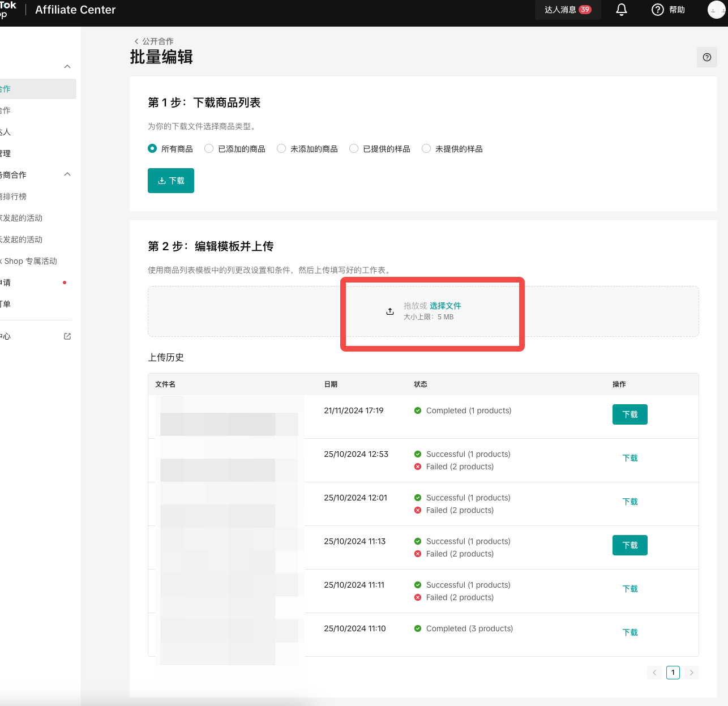Open 达人消息 messages with 39 badge
The height and width of the screenshot is (706, 728).
tap(567, 10)
